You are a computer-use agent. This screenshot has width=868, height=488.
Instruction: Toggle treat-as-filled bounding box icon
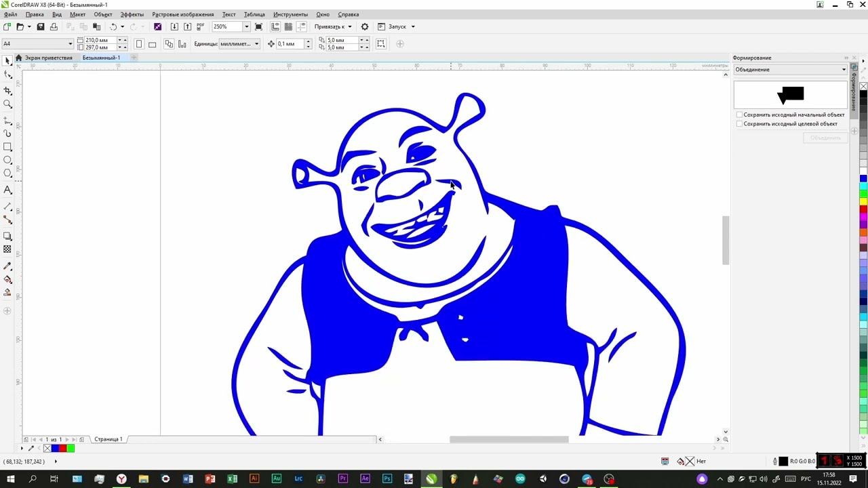point(381,44)
